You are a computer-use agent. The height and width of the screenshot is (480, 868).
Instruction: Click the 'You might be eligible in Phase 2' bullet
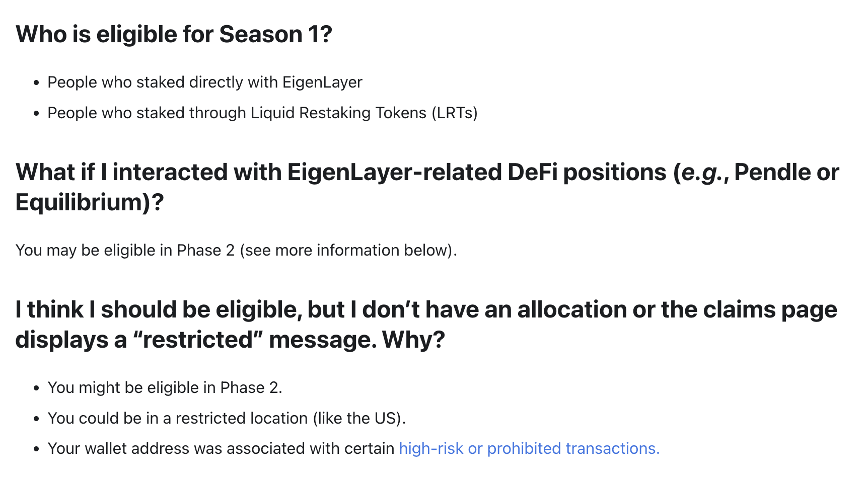pos(165,387)
